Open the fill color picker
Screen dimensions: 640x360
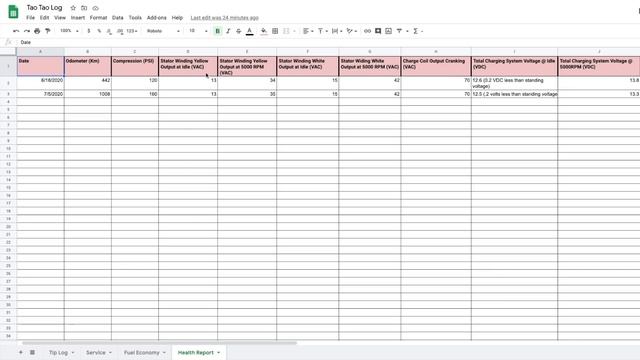264,31
